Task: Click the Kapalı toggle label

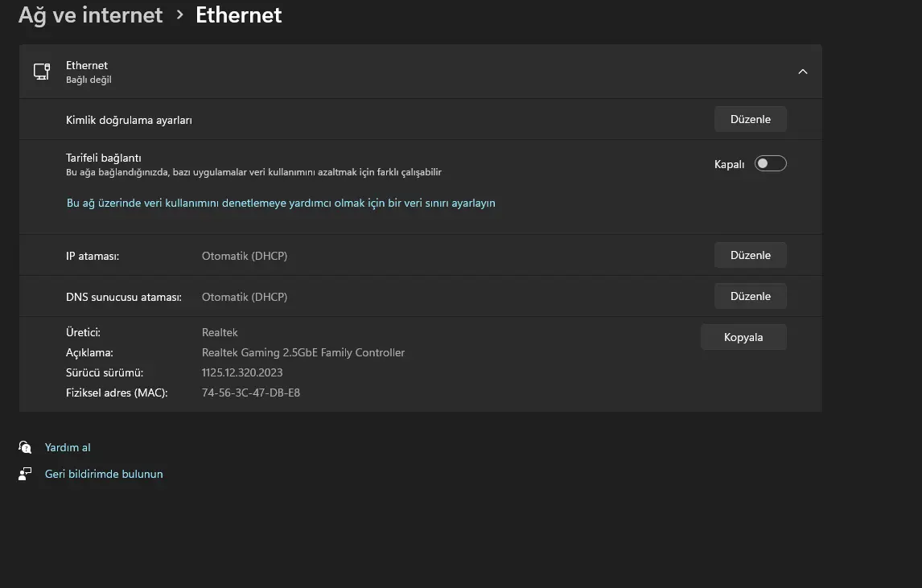Action: click(729, 164)
